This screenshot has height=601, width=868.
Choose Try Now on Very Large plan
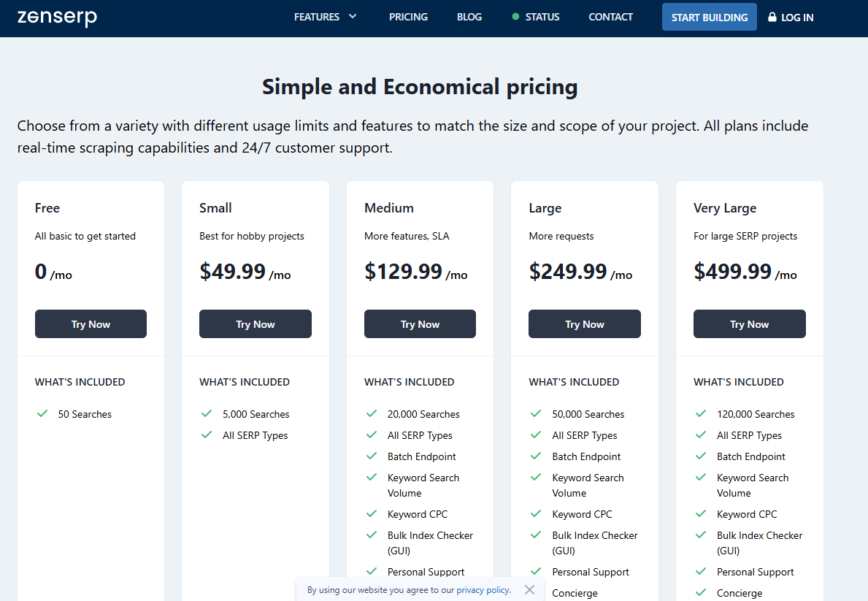749,324
